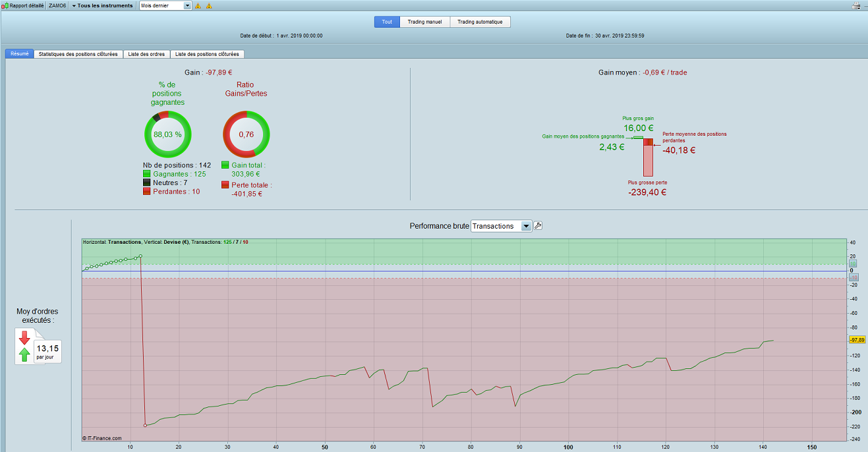The image size is (868, 452).
Task: Click the yellow -97,89 value label
Action: (857, 340)
